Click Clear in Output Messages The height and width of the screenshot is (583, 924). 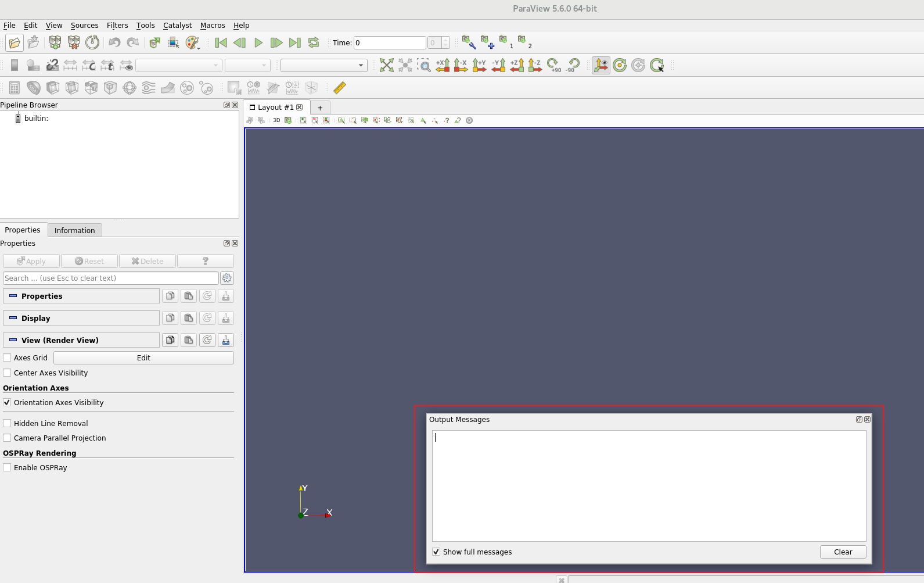843,552
